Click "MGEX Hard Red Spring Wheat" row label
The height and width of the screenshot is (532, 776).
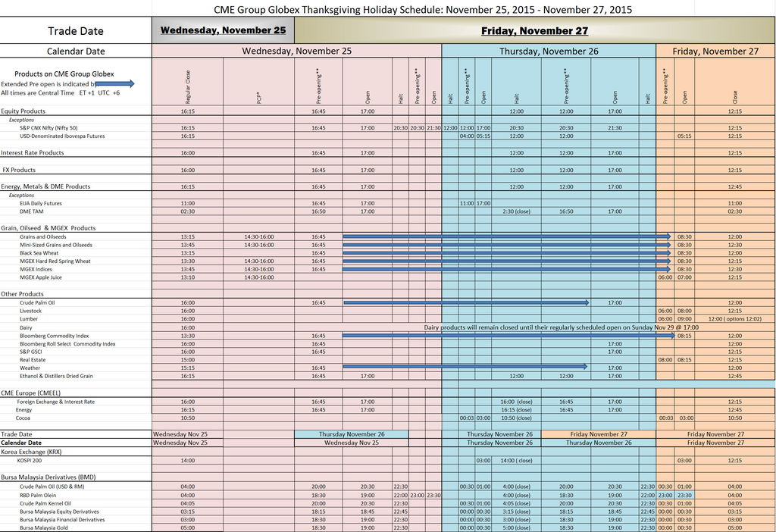[x=55, y=261]
